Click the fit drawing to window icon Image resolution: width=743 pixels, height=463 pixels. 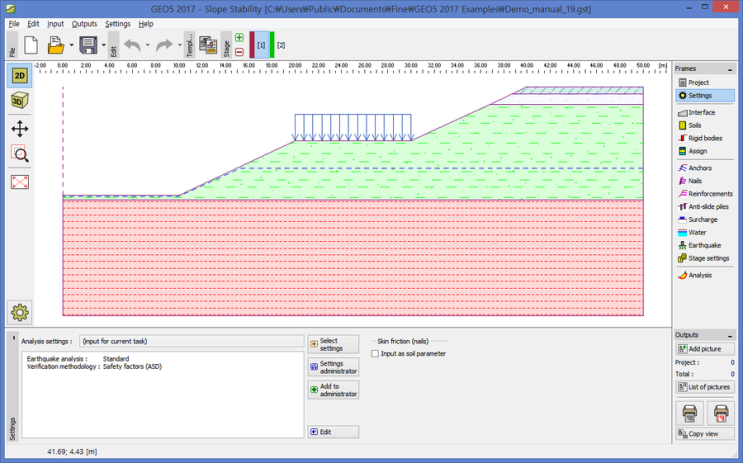pyautogui.click(x=19, y=181)
